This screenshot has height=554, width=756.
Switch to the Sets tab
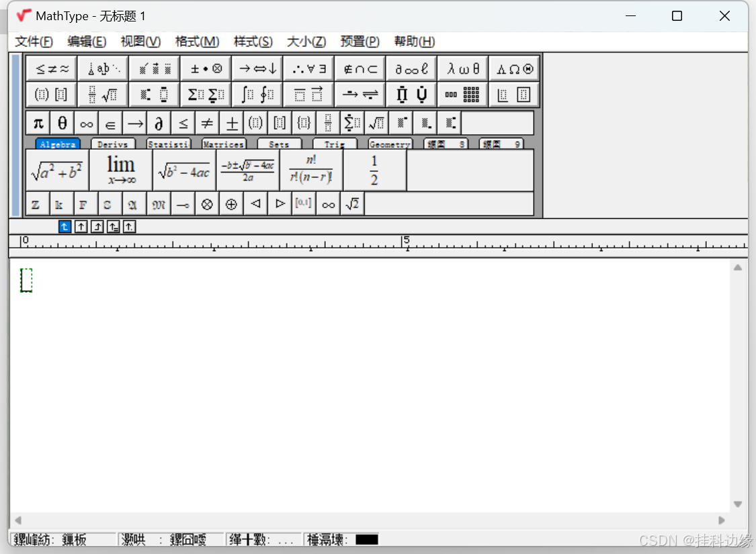(279, 144)
